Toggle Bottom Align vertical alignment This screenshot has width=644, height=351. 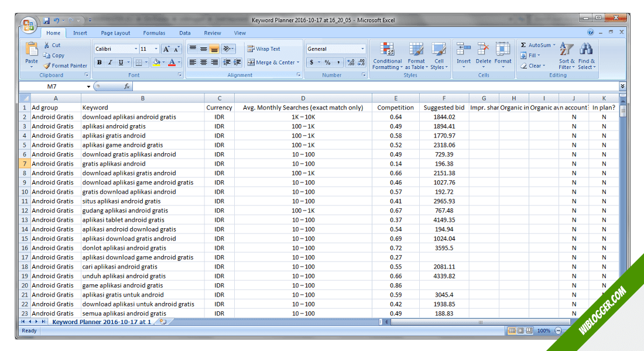pyautogui.click(x=214, y=49)
